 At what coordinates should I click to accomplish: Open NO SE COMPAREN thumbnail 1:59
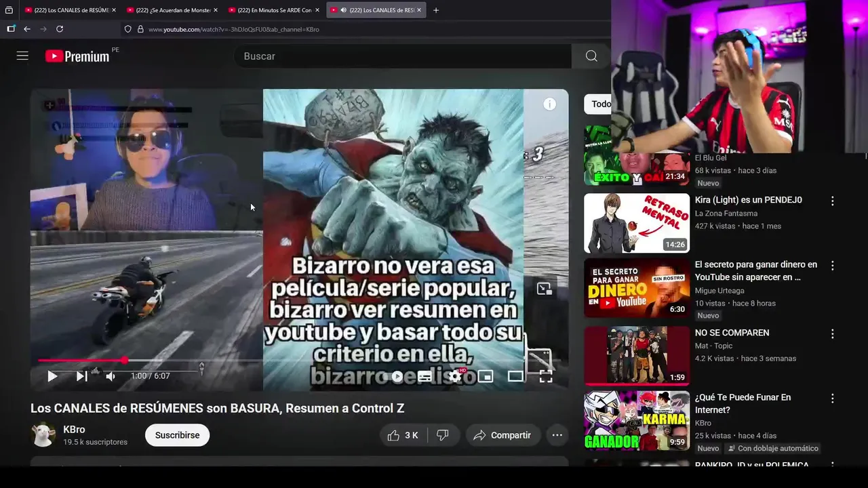(637, 356)
